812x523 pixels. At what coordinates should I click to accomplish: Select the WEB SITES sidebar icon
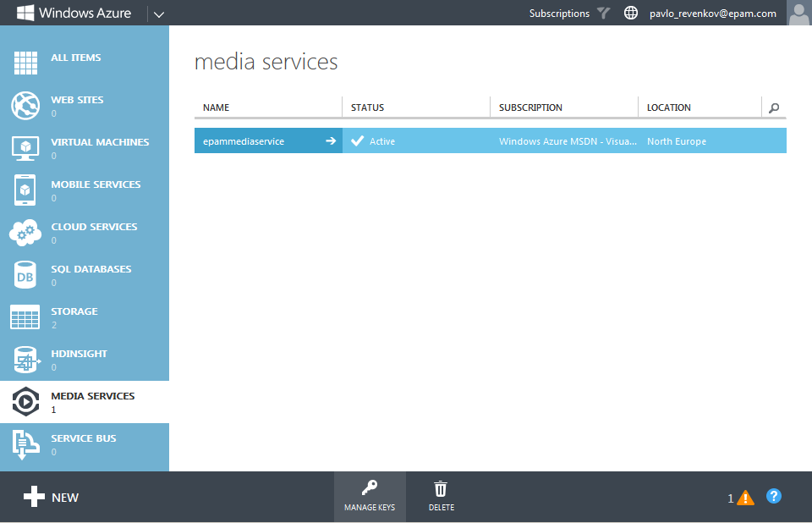[25, 106]
